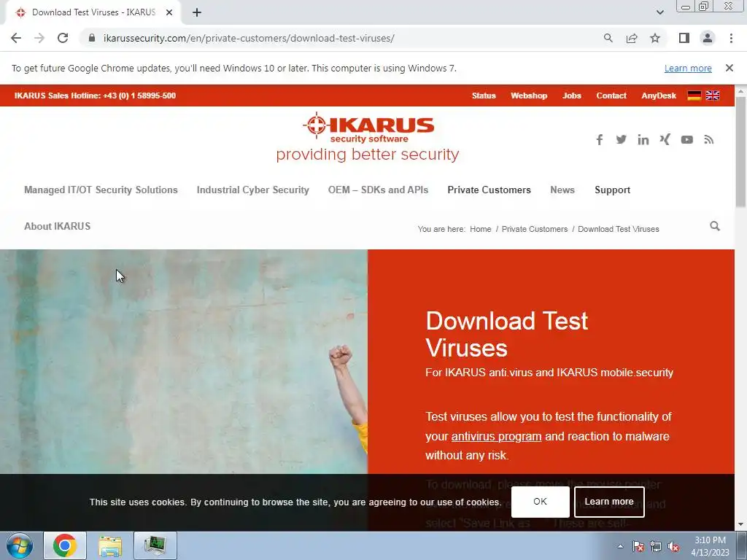
Task: Open a new tab with the plus button
Action: click(197, 12)
